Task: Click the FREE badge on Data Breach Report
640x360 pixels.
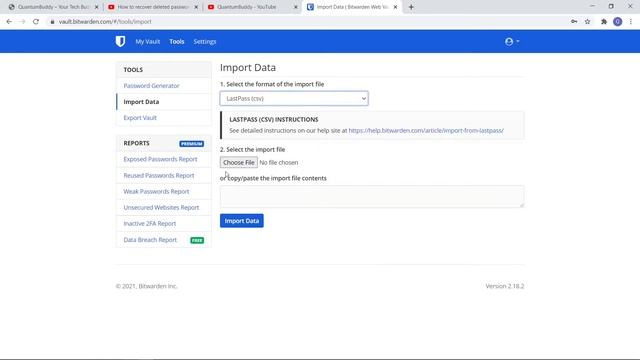Action: [x=197, y=240]
